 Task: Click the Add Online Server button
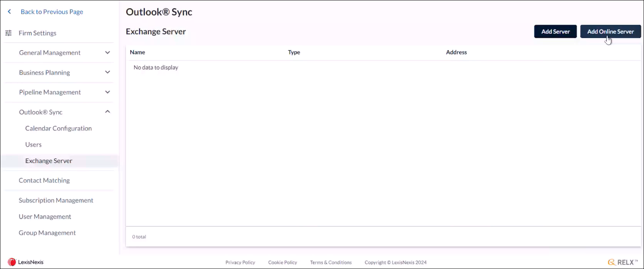coord(610,32)
